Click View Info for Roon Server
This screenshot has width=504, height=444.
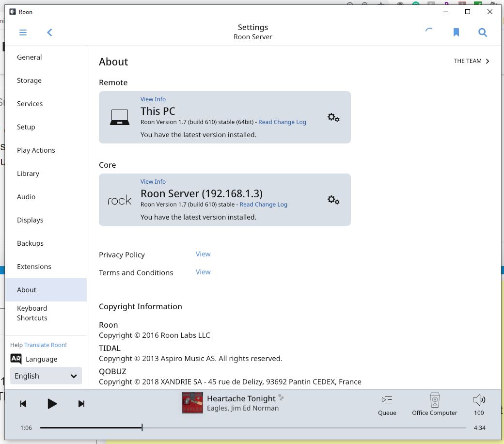pyautogui.click(x=153, y=182)
